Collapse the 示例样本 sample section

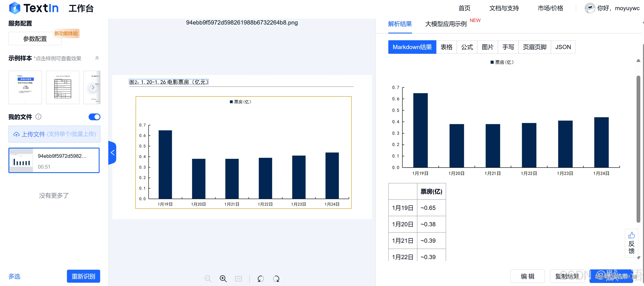pos(97,58)
